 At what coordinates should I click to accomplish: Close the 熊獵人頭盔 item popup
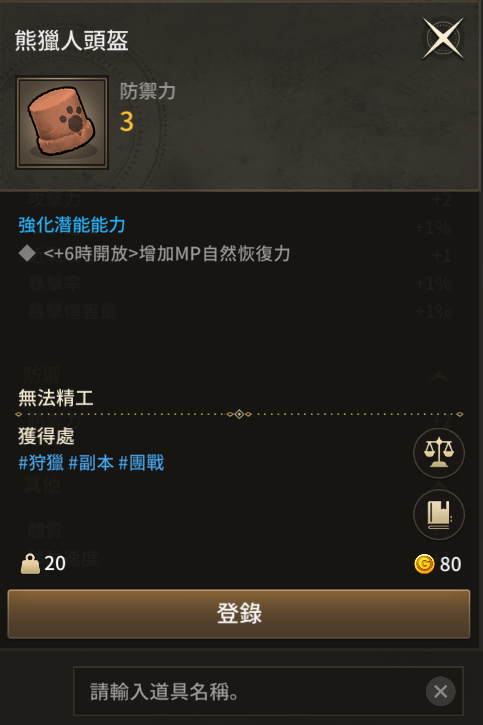(x=443, y=38)
